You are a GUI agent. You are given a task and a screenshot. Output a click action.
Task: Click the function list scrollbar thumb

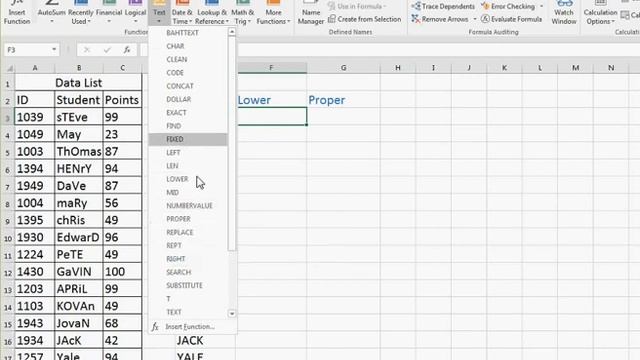pyautogui.click(x=232, y=143)
